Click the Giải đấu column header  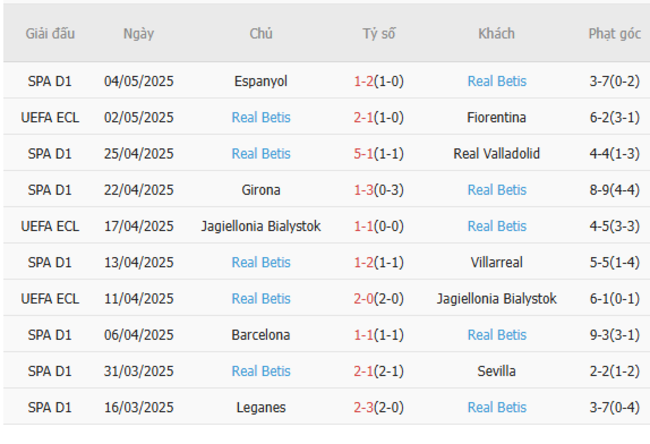pos(52,33)
